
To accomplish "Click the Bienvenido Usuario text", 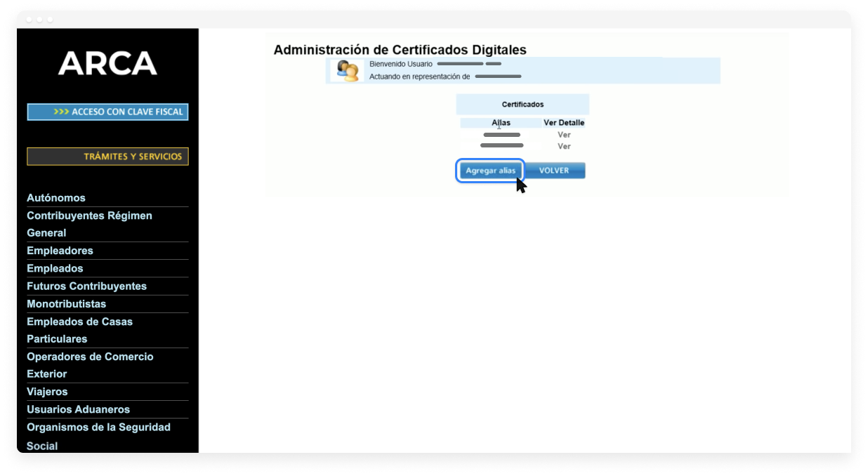I will [x=401, y=64].
